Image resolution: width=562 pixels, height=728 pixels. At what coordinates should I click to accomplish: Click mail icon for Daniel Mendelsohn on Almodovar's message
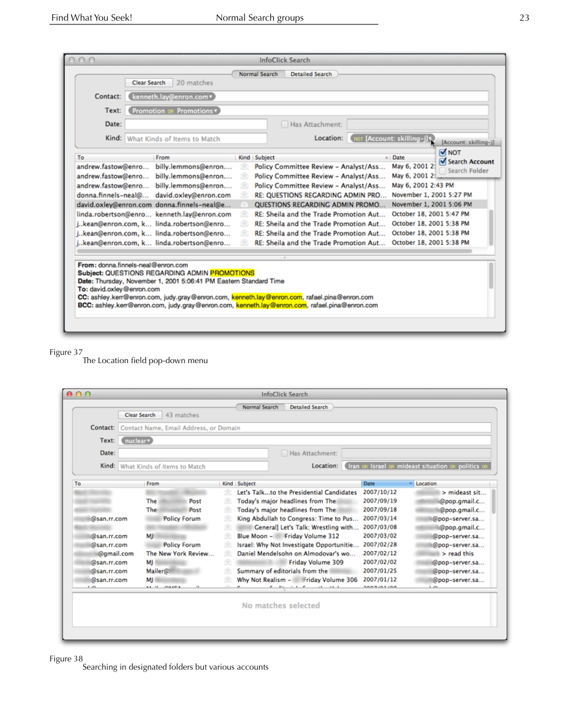[227, 554]
